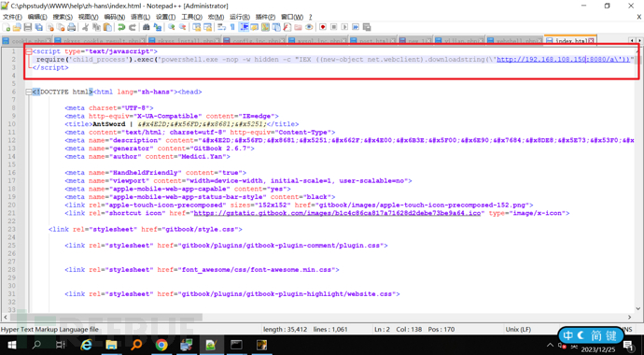Image resolution: width=644 pixels, height=355 pixels.
Task: Open Chrome from the Windows taskbar
Action: click(161, 345)
